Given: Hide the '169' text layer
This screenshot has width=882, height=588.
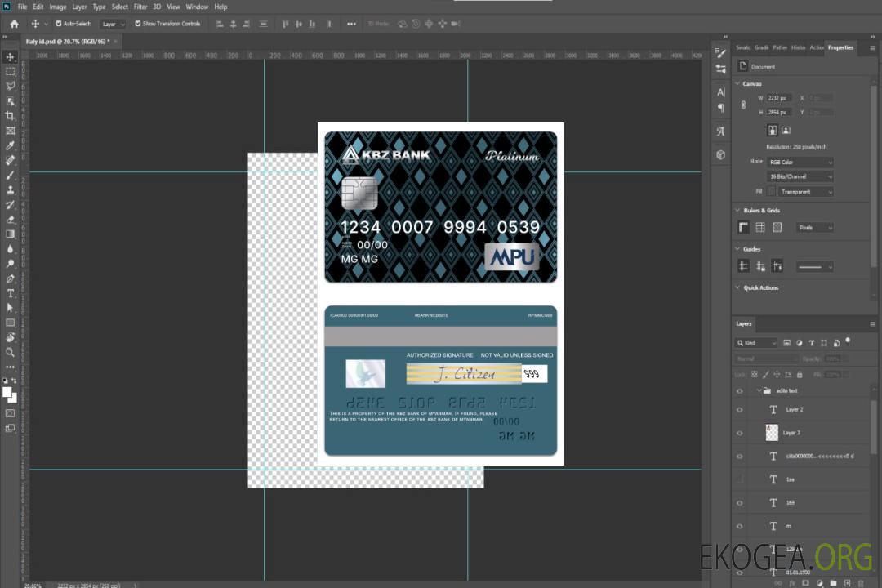Looking at the screenshot, I should pyautogui.click(x=740, y=502).
